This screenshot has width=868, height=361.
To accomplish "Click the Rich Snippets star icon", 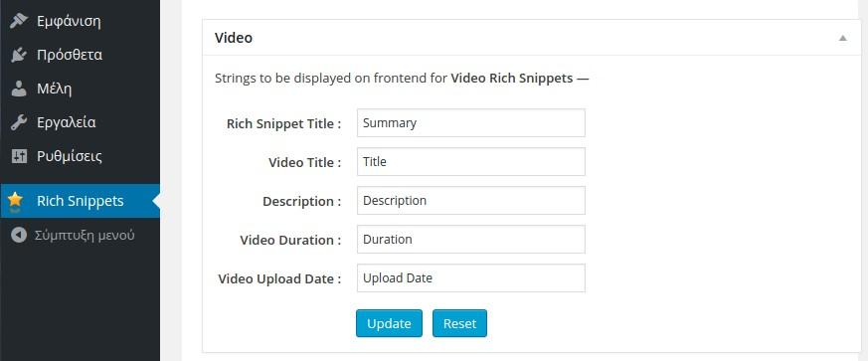I will pyautogui.click(x=16, y=201).
